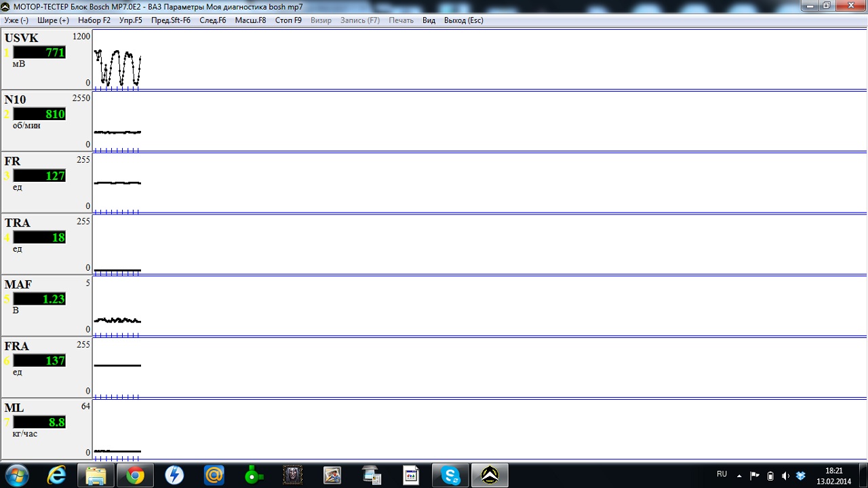Click the 1200 scale maximum of USVK
The height and width of the screenshot is (488, 868).
click(81, 37)
